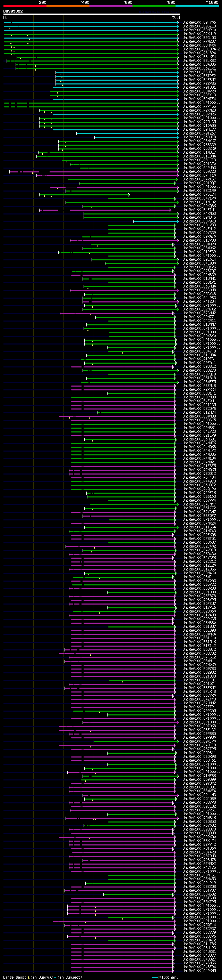The height and width of the screenshot is (980, 222).
Task: Select hit label UniRef100_C1MLA2
Action: 199,202
